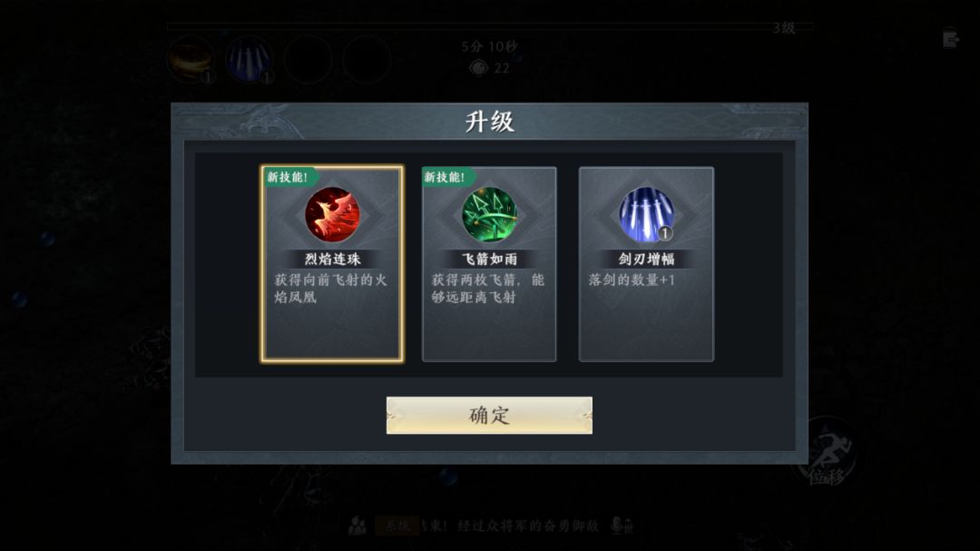The height and width of the screenshot is (551, 980).
Task: Click the experience progress bar at top
Action: pos(490,27)
